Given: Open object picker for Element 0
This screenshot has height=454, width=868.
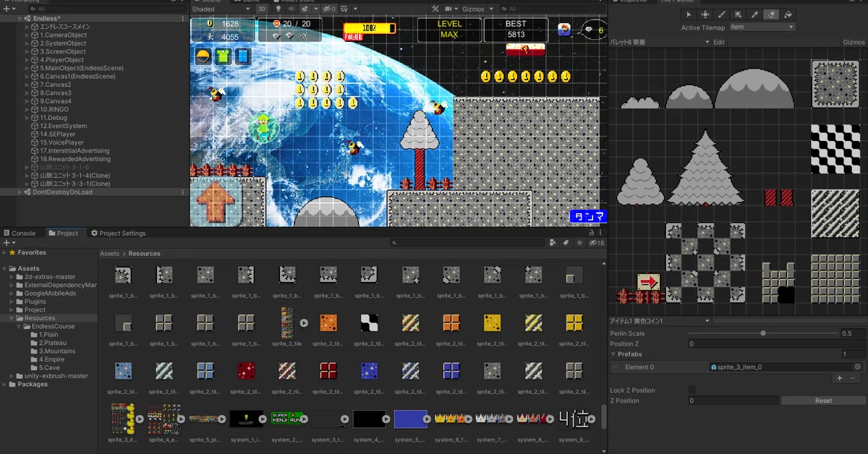Looking at the screenshot, I should point(858,367).
